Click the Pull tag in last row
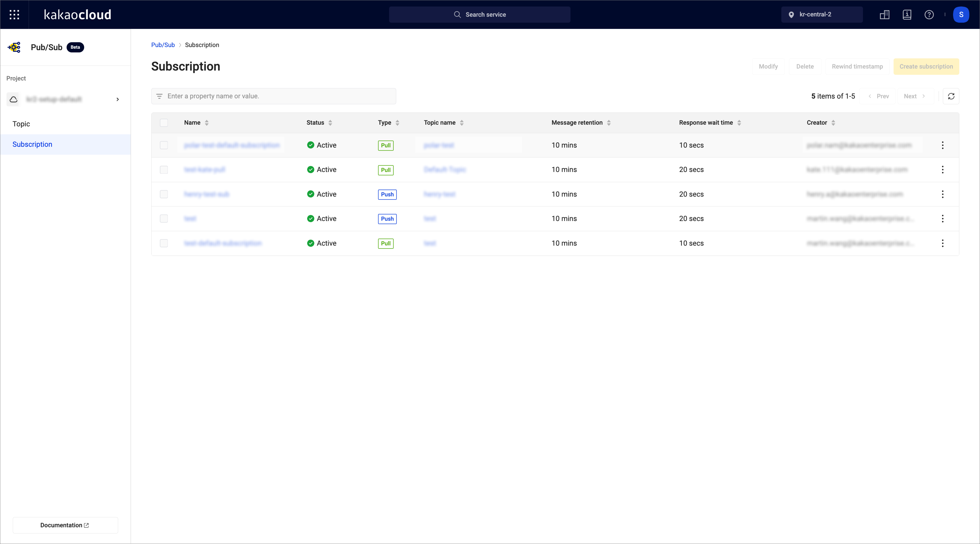Image resolution: width=980 pixels, height=544 pixels. [x=386, y=244]
